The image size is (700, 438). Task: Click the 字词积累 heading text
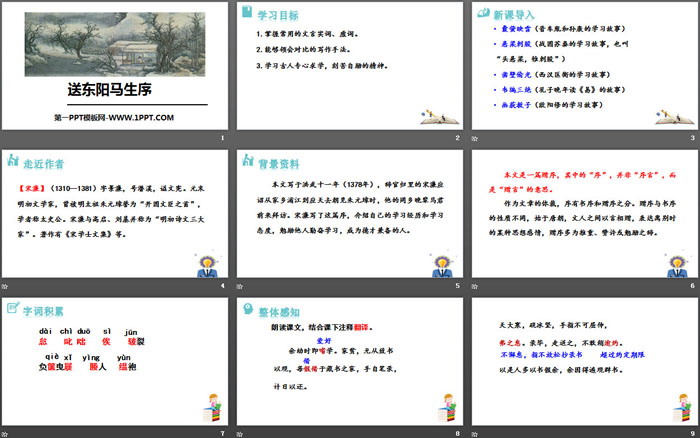[x=43, y=311]
